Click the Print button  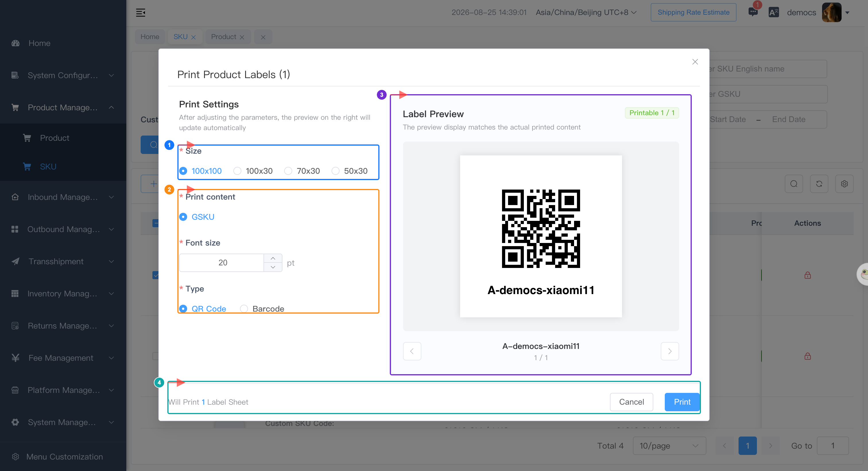pos(682,402)
